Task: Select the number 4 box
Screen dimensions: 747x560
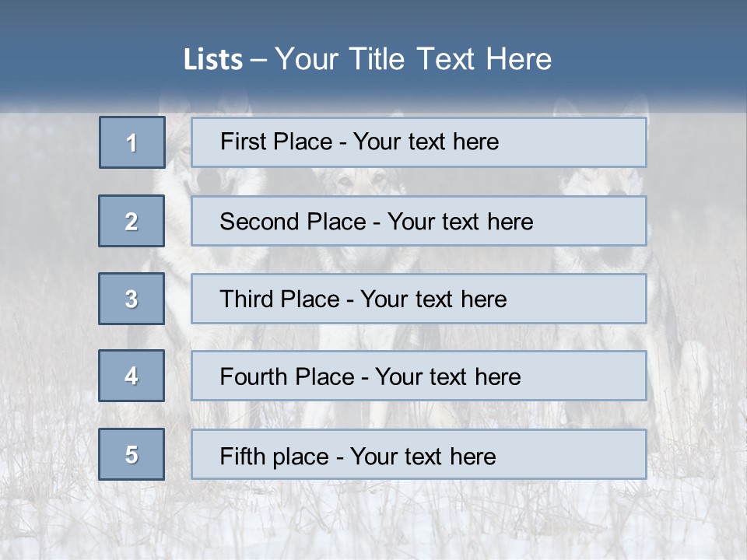Action: pyautogui.click(x=132, y=376)
